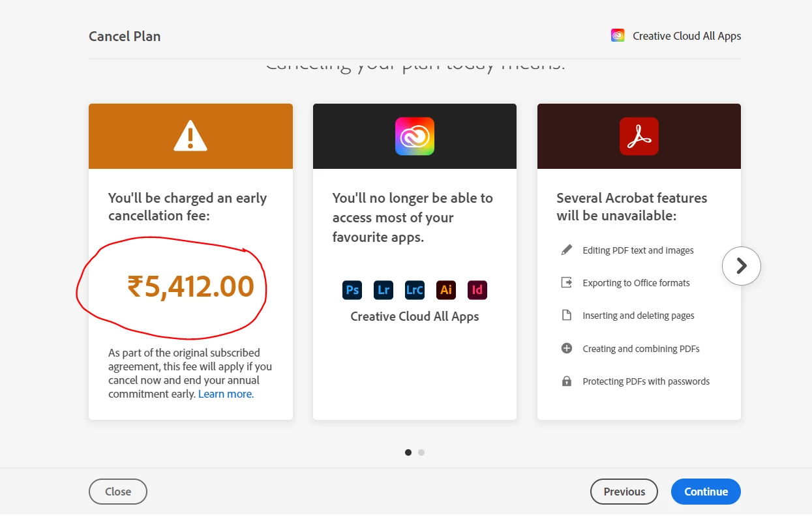Click Inserting and deleting pages

click(639, 316)
